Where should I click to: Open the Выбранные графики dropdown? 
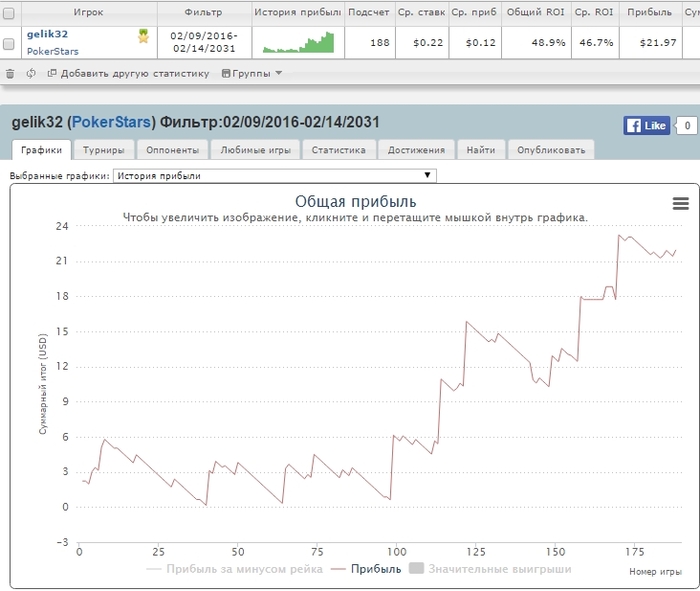coord(275,175)
